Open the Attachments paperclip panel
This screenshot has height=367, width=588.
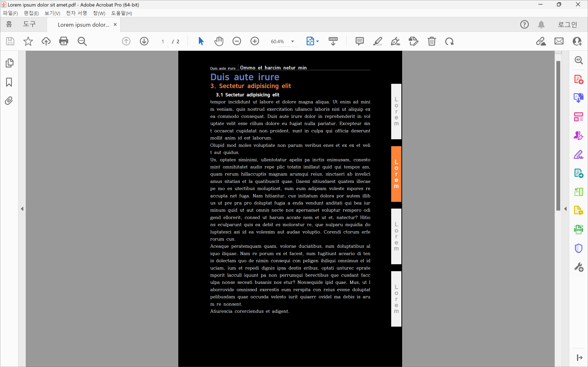pos(9,101)
